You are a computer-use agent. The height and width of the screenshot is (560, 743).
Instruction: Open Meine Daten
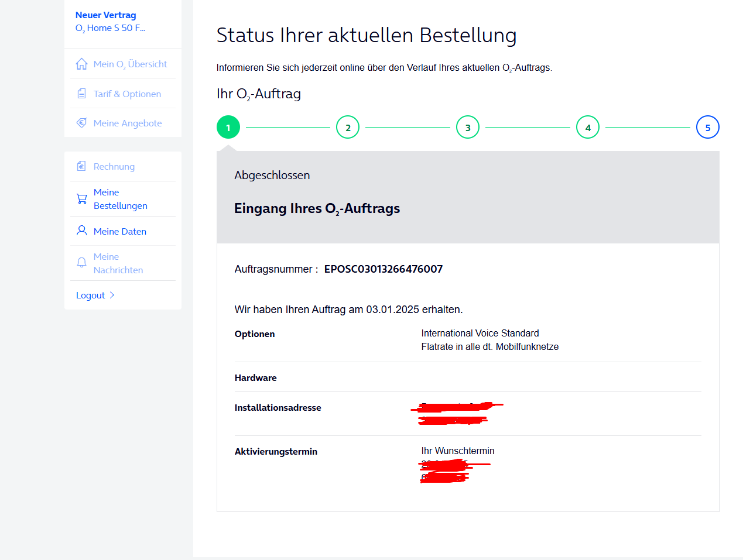[120, 231]
